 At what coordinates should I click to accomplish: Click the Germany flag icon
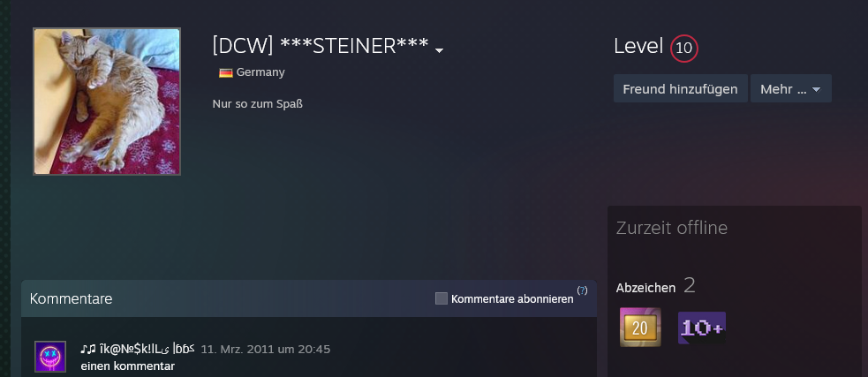225,72
